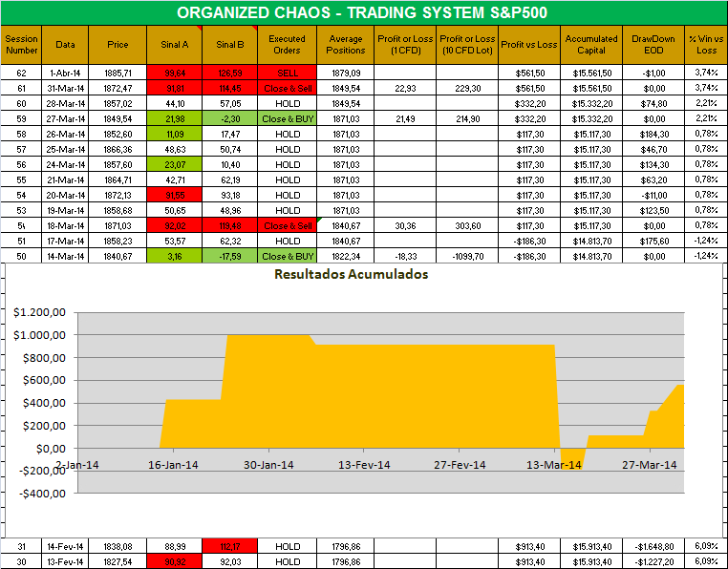This screenshot has width=728, height=569.
Task: Select the Session Number column header
Action: click(21, 45)
